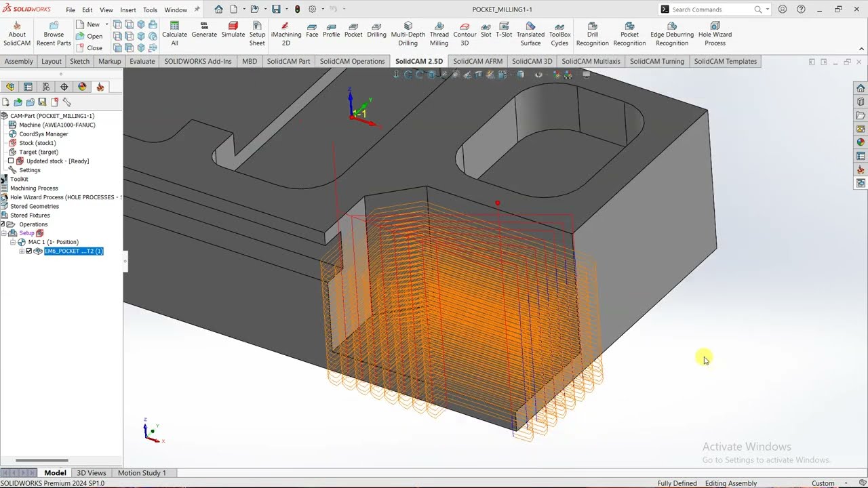Add a Profile operation
Image resolution: width=868 pixels, height=488 pixels.
coord(332,30)
